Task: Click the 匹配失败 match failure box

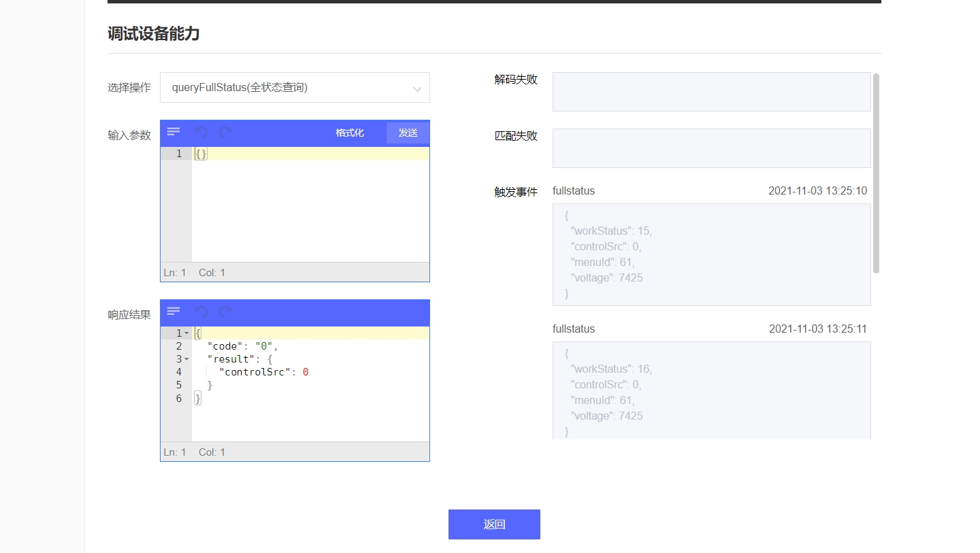Action: click(x=711, y=148)
